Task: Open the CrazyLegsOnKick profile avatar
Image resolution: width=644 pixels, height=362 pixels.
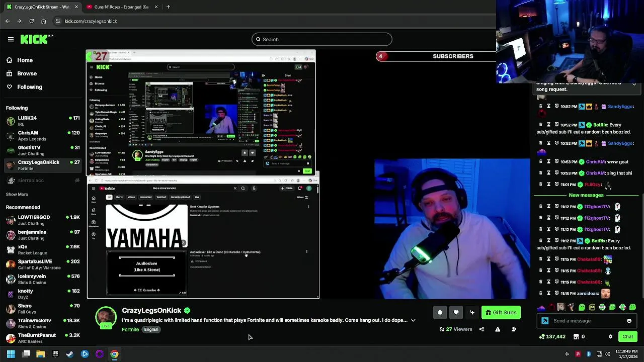Action: [106, 318]
